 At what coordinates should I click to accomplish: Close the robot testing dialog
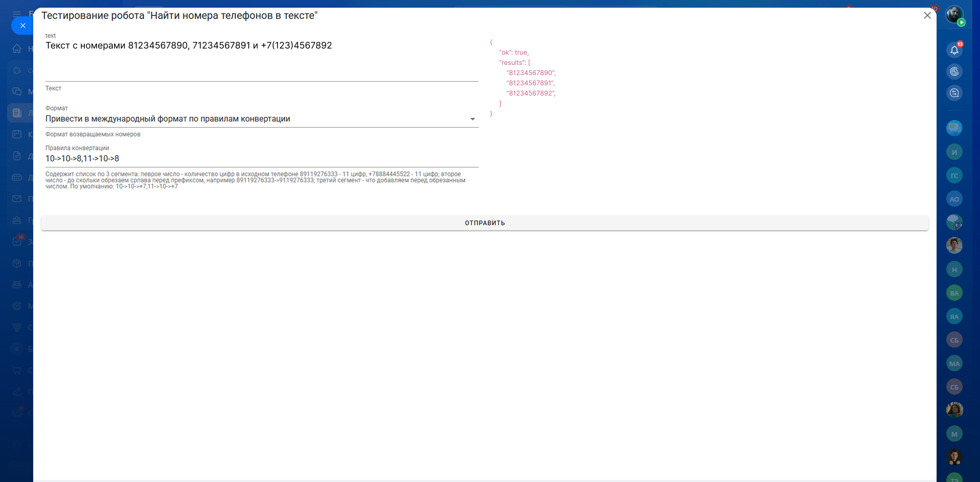pyautogui.click(x=927, y=15)
